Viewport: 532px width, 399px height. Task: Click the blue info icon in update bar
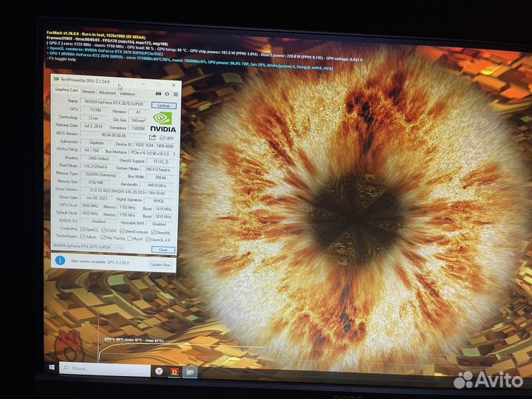tap(60, 260)
